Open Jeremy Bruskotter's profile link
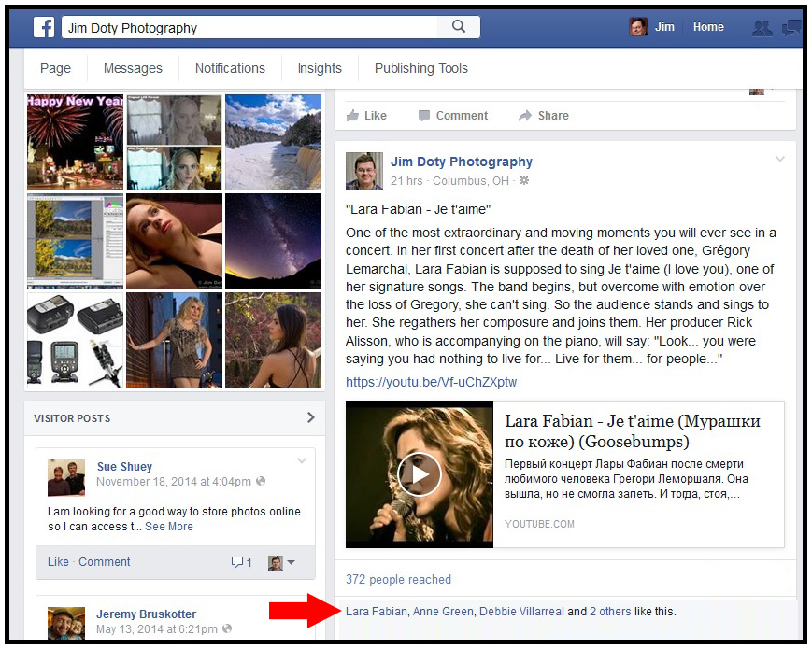This screenshot has width=812, height=649. [146, 614]
